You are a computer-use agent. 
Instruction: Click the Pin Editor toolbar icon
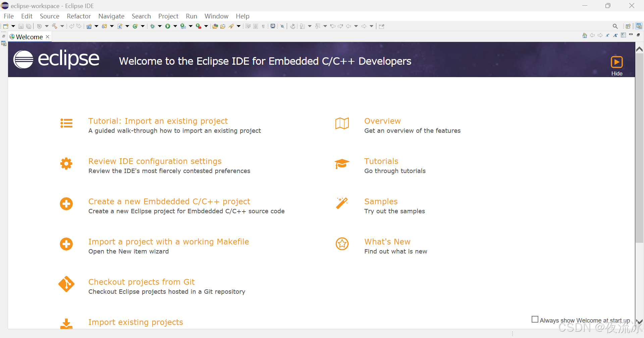(381, 26)
